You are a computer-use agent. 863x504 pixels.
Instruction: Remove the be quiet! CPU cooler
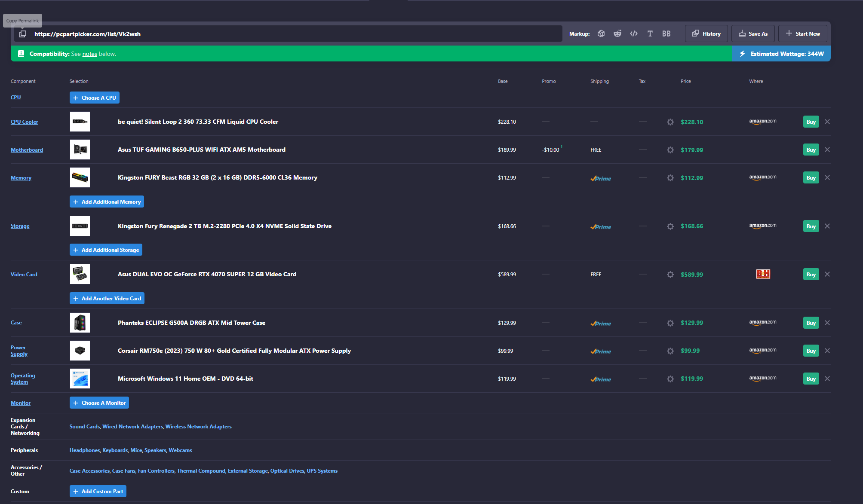tap(827, 122)
